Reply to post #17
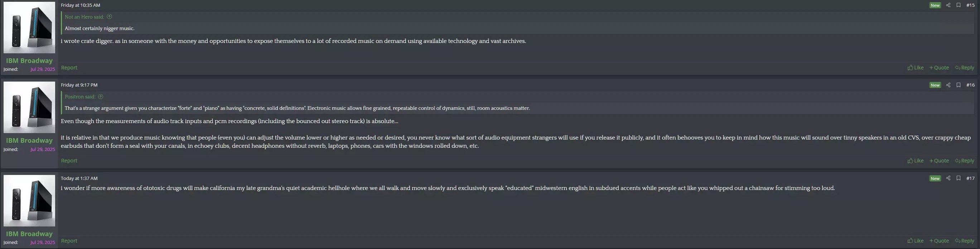Screen dimensions: 980x249 click(x=964, y=241)
